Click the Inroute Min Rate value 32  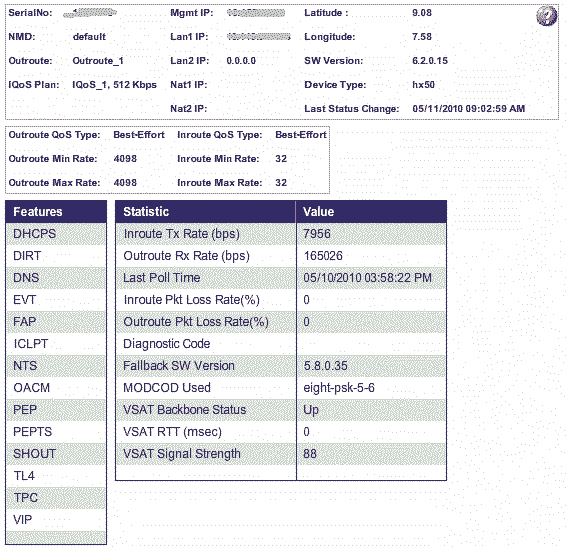(x=281, y=159)
